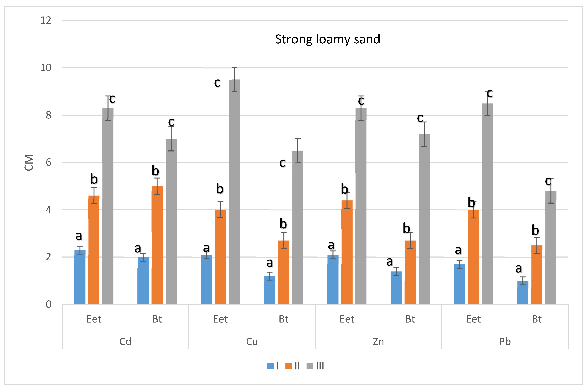Screen dimensions: 588x391
Task: Select the blue bar in Cd Eet
Action: (x=80, y=277)
